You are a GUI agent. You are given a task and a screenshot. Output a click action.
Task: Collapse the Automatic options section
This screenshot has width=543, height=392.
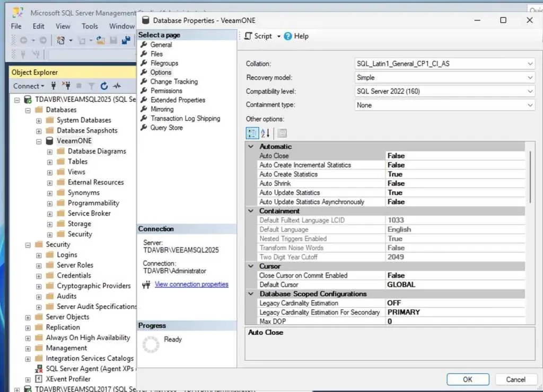[251, 146]
